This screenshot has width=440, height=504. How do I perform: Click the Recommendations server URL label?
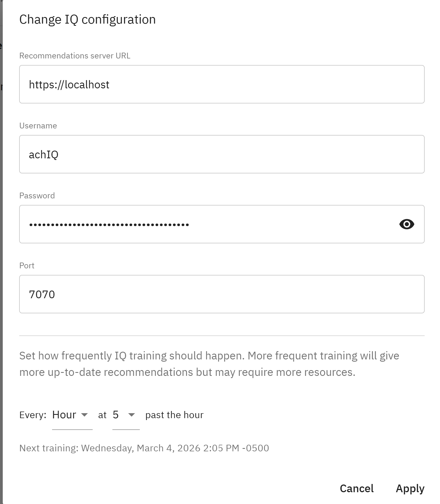point(75,56)
